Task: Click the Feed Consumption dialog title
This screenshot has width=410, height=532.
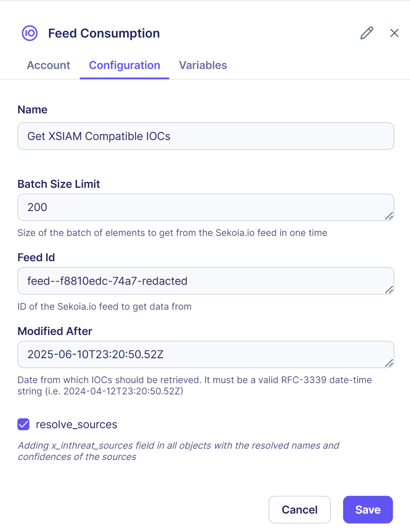Action: [104, 33]
